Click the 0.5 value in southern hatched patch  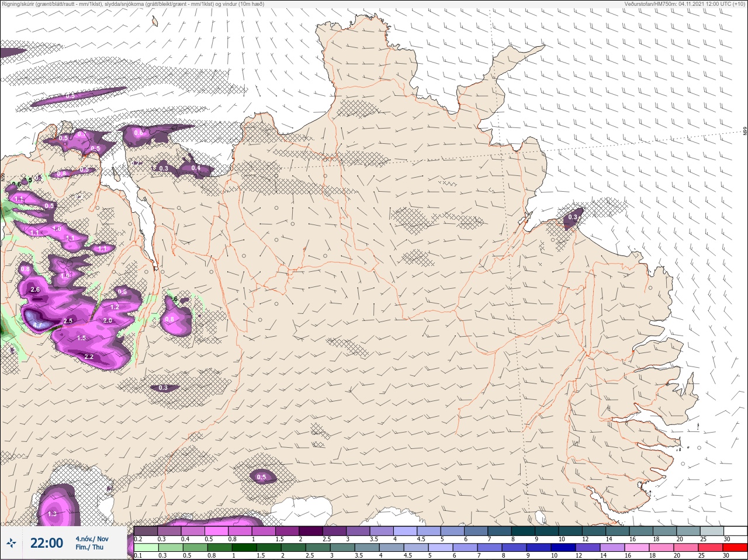tap(261, 477)
